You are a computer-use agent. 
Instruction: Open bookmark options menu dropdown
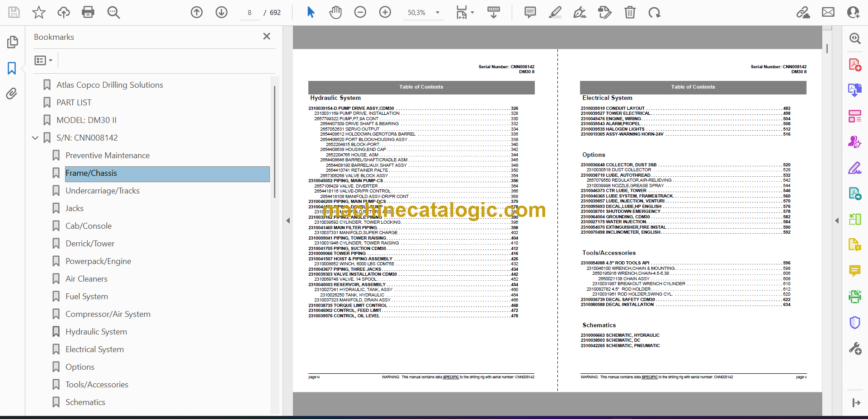[43, 60]
